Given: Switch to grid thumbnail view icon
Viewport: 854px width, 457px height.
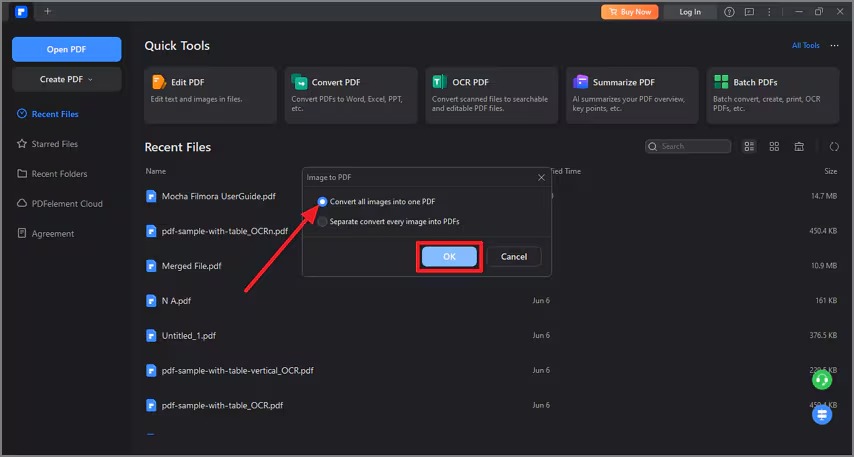Looking at the screenshot, I should coord(774,147).
